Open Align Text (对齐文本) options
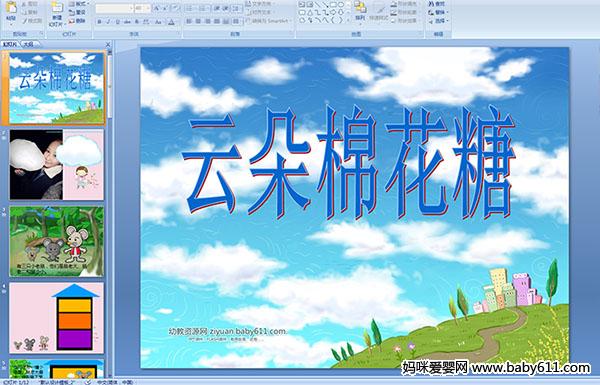 (261, 12)
